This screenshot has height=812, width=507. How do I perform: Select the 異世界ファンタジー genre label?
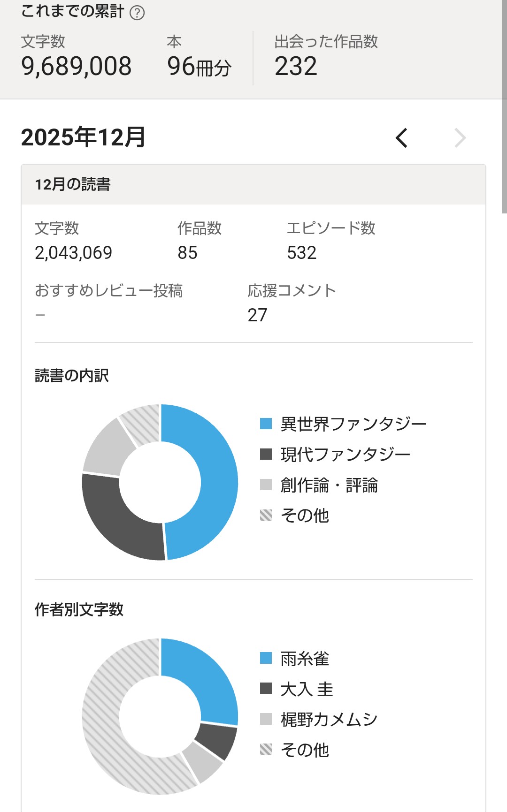(x=353, y=424)
